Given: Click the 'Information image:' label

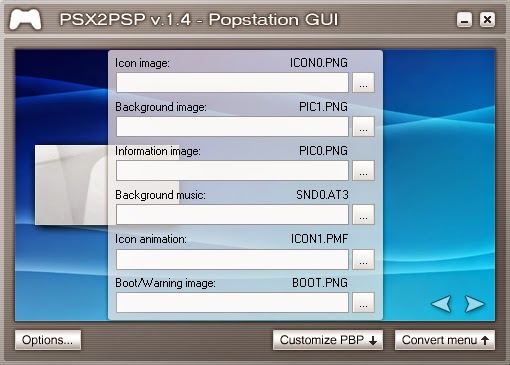Looking at the screenshot, I should pyautogui.click(x=158, y=151).
